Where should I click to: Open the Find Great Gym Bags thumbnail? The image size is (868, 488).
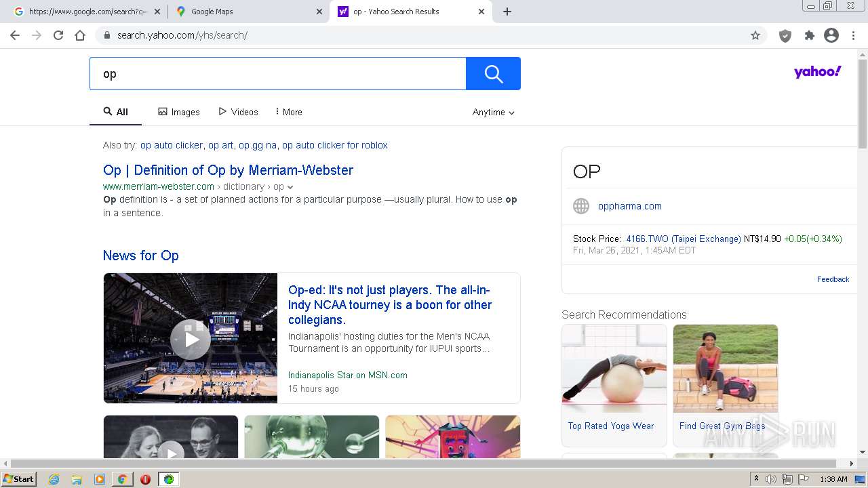726,369
